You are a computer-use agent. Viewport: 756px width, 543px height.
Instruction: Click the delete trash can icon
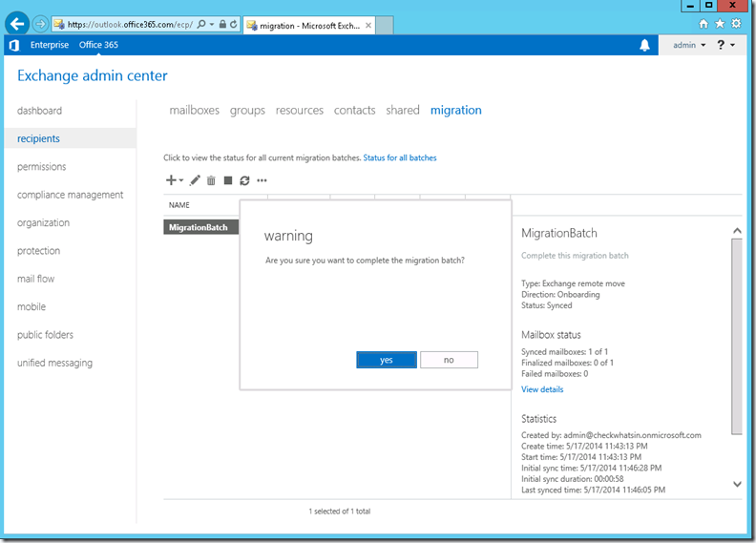point(211,180)
